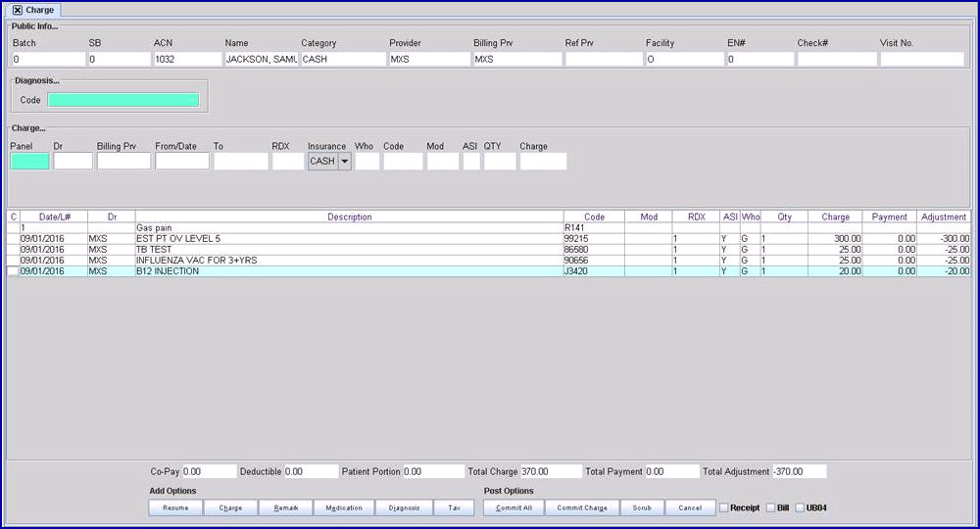Screen dimensions: 980x529
Task: Enable the Receipt checkbox
Action: [724, 507]
